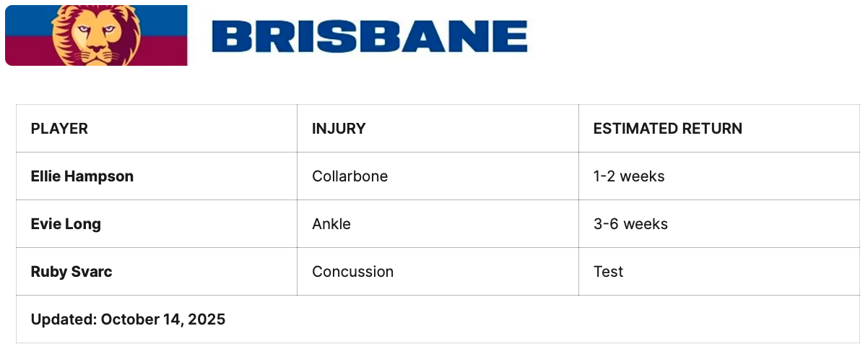Viewport: 868px width, 352px height.
Task: Click the PLAYER column header
Action: coord(59,129)
